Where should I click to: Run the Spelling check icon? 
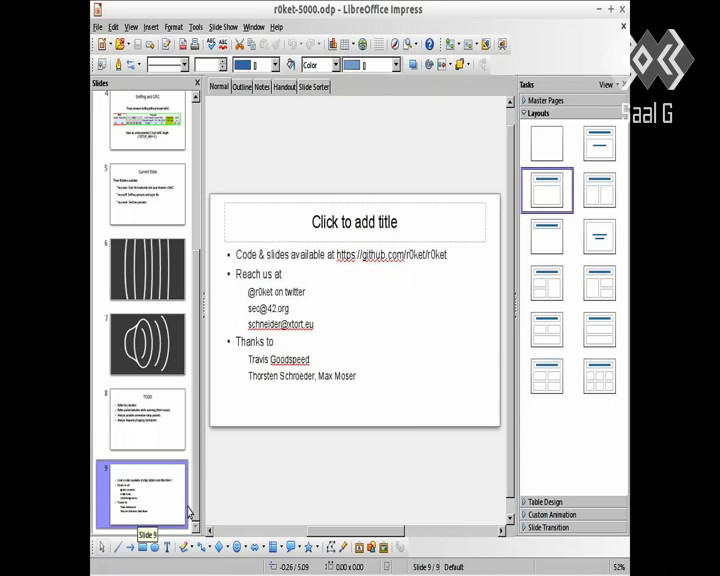[211, 44]
